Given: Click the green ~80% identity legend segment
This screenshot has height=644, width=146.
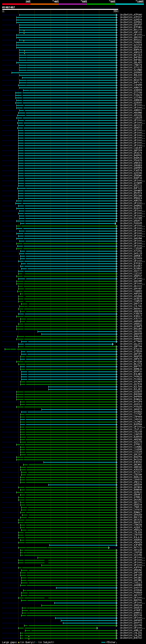Looking at the screenshot, I should (101, 4).
